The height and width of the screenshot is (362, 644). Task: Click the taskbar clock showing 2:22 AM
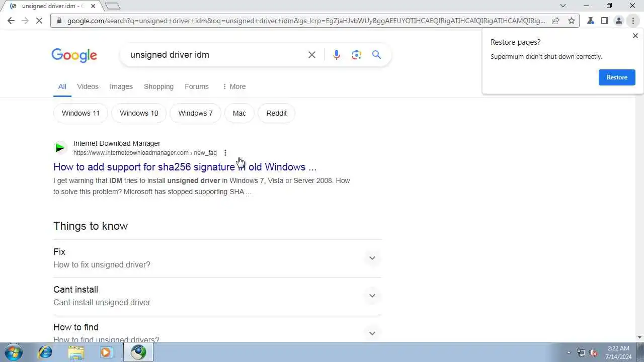coord(618,352)
